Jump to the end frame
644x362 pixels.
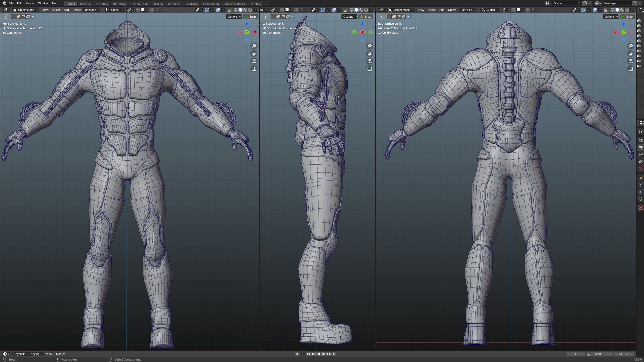pos(334,354)
